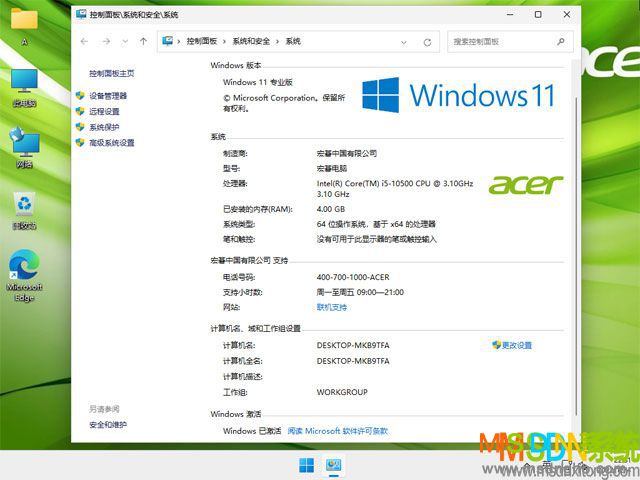This screenshot has height=480, width=640.
Task: Click the 4.00 GB RAM value
Action: pos(331,209)
